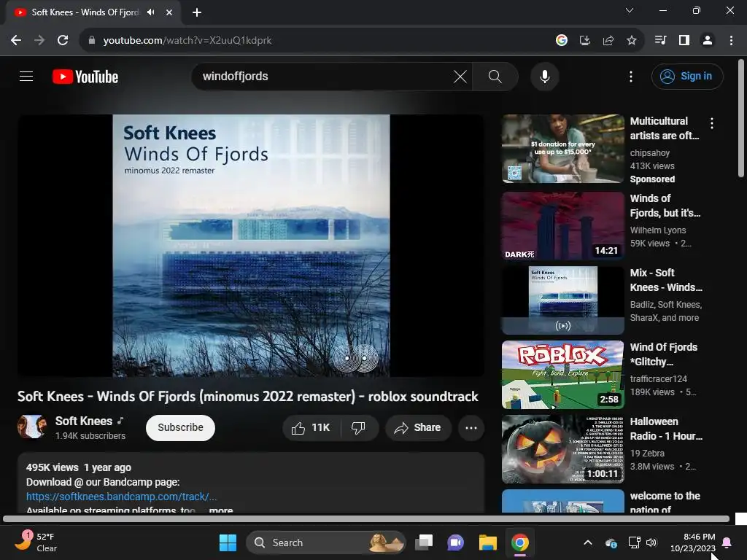
Task: Clear the search box with X
Action: click(x=460, y=76)
